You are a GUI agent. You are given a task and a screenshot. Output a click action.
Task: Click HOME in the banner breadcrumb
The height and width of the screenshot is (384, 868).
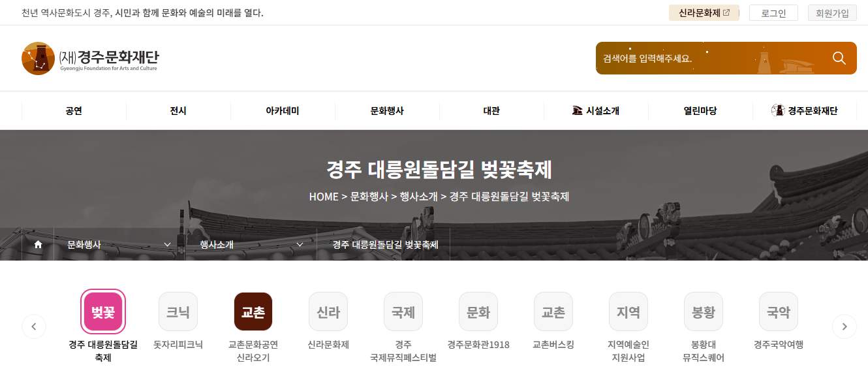tap(324, 196)
